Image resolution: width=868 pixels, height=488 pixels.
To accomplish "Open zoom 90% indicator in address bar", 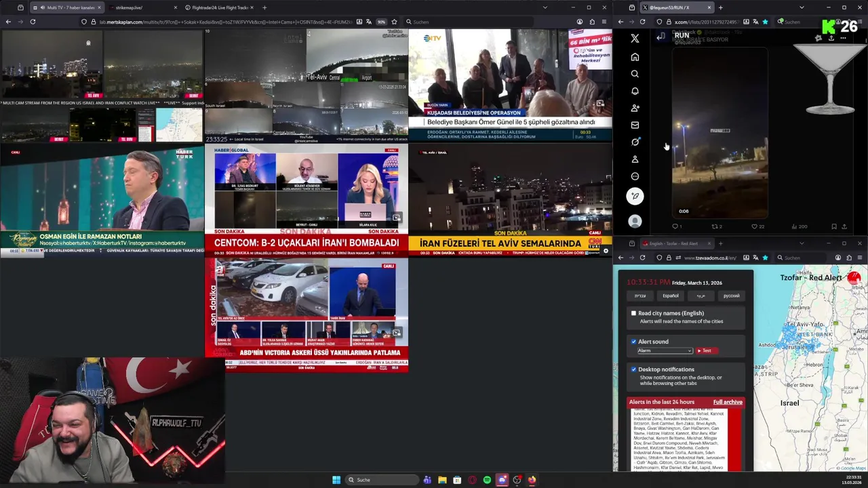I will pos(382,22).
